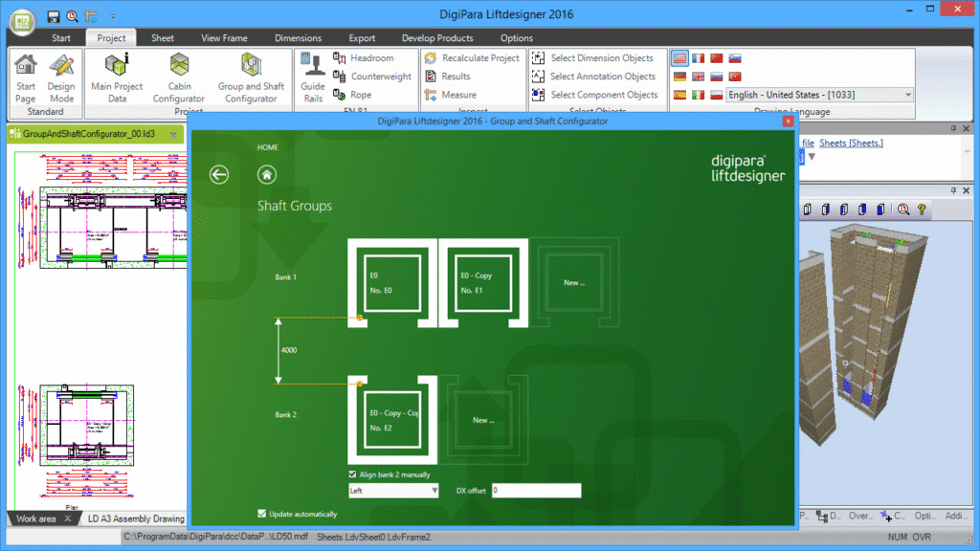Open the Results view

447,77
